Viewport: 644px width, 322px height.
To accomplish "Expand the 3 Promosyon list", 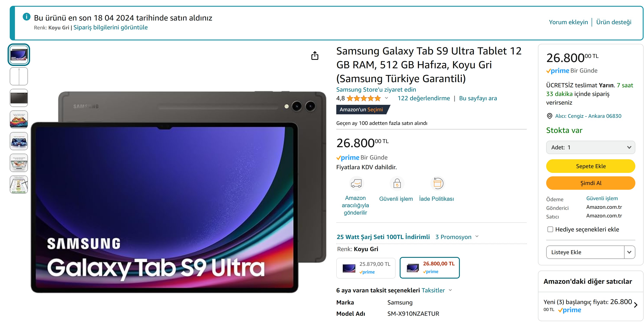I will click(x=457, y=237).
